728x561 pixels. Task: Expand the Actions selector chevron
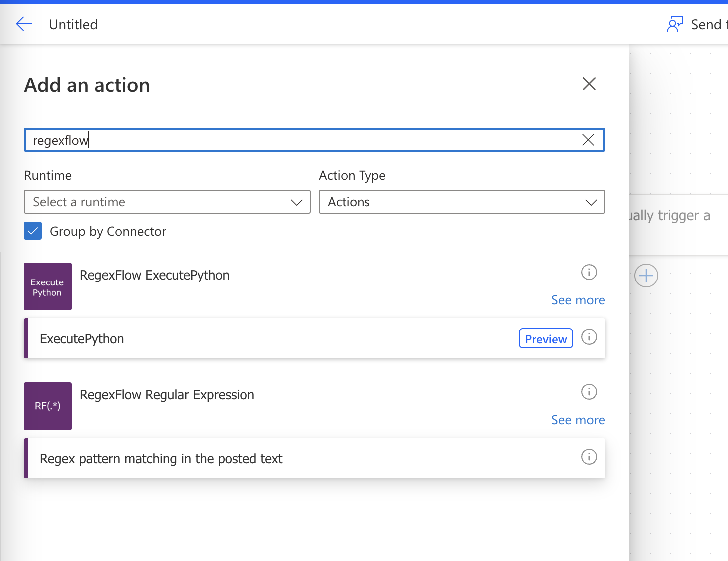tap(590, 202)
